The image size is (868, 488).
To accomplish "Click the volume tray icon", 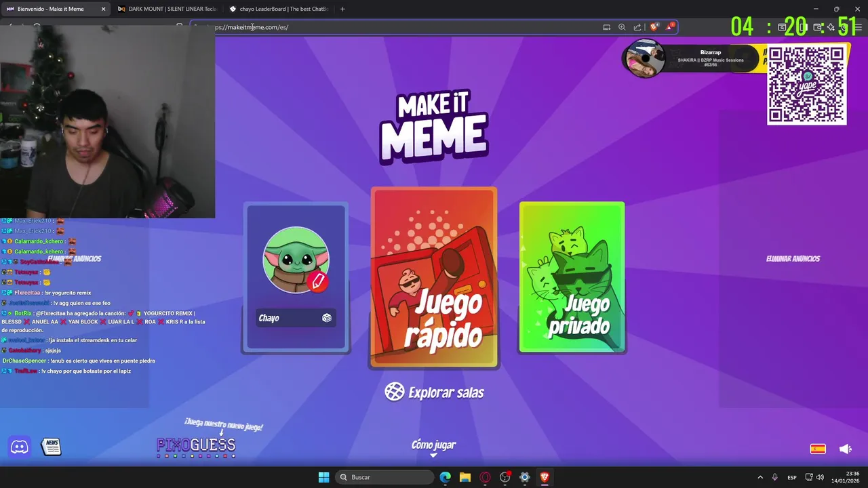I will coord(820,477).
